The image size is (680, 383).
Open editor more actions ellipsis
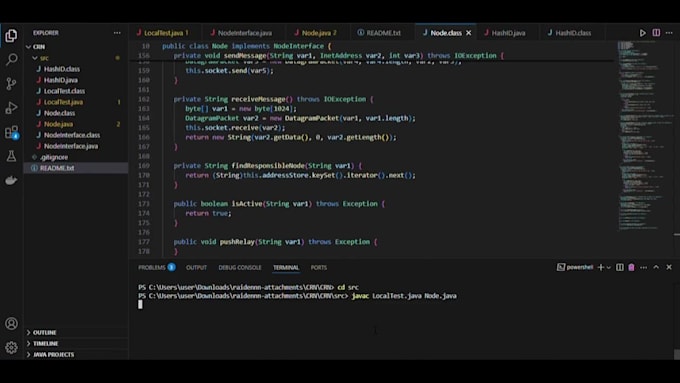click(669, 33)
